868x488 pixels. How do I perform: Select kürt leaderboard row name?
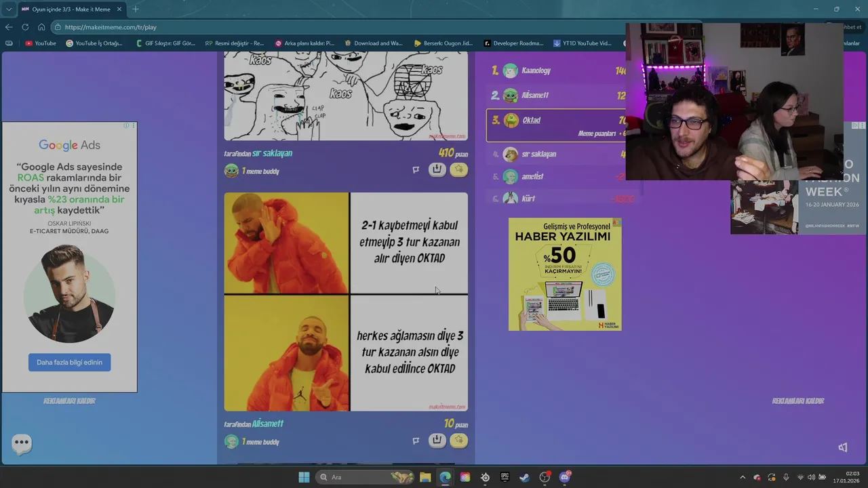pyautogui.click(x=528, y=199)
